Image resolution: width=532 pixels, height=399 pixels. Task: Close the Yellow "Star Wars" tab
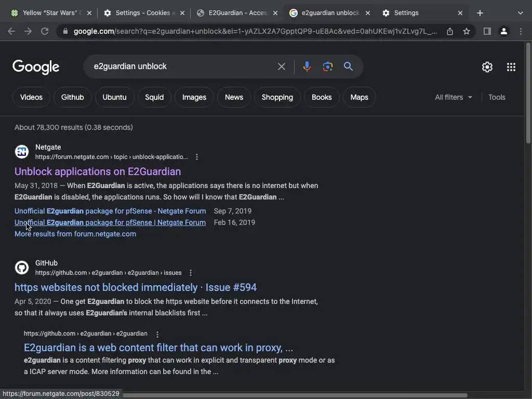point(89,13)
